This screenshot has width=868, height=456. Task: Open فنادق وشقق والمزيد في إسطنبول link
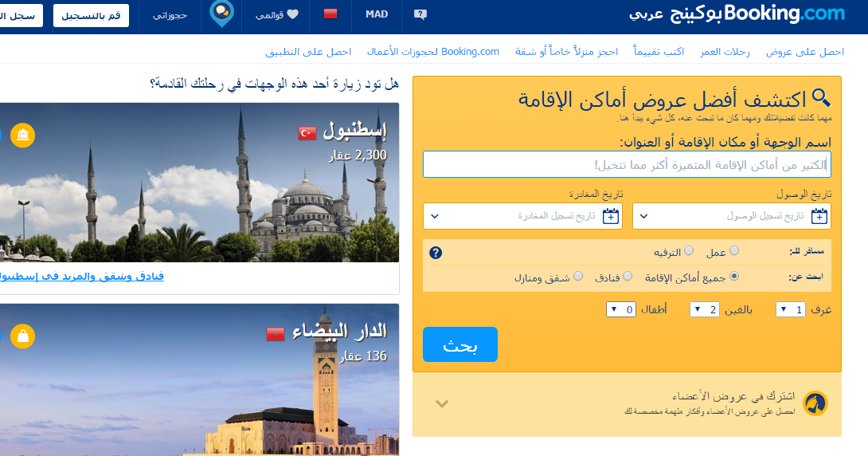coord(81,276)
